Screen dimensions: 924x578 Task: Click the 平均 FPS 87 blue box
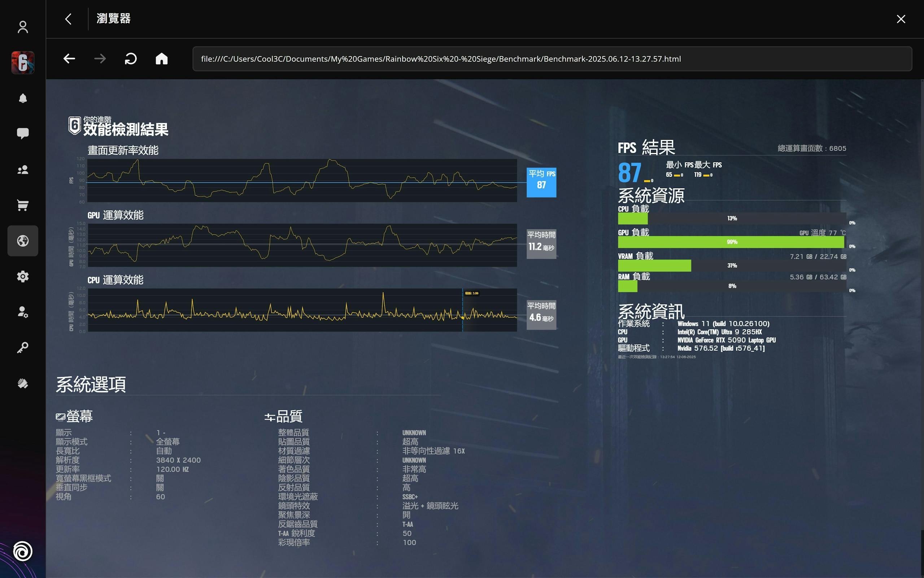[x=541, y=182]
